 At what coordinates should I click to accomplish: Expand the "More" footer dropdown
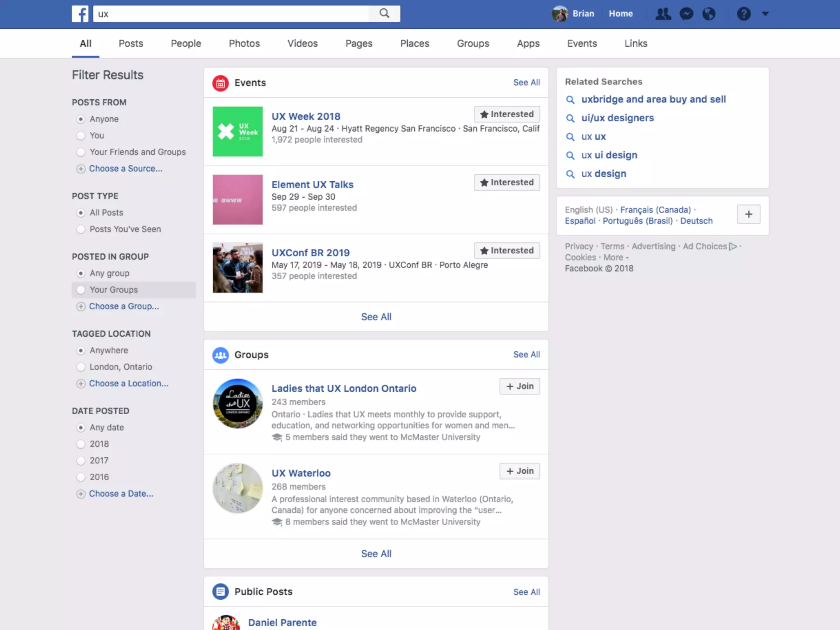(616, 258)
